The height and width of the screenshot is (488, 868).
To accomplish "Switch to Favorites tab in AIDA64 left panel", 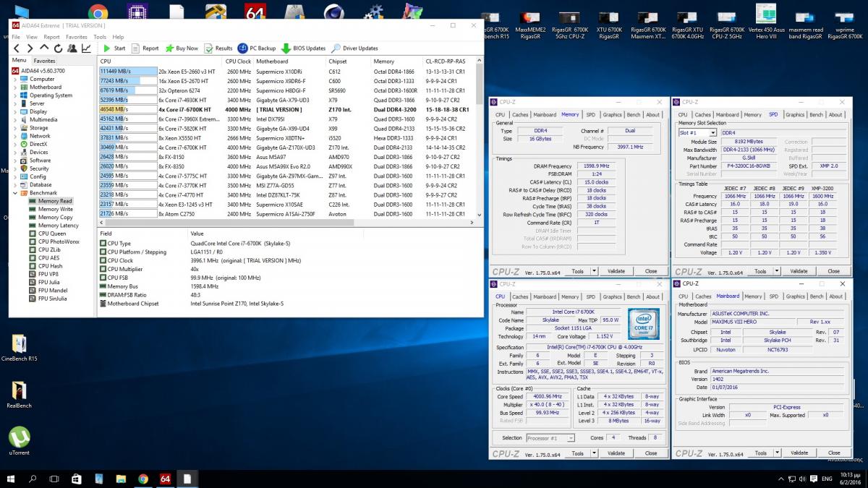I will (x=44, y=61).
